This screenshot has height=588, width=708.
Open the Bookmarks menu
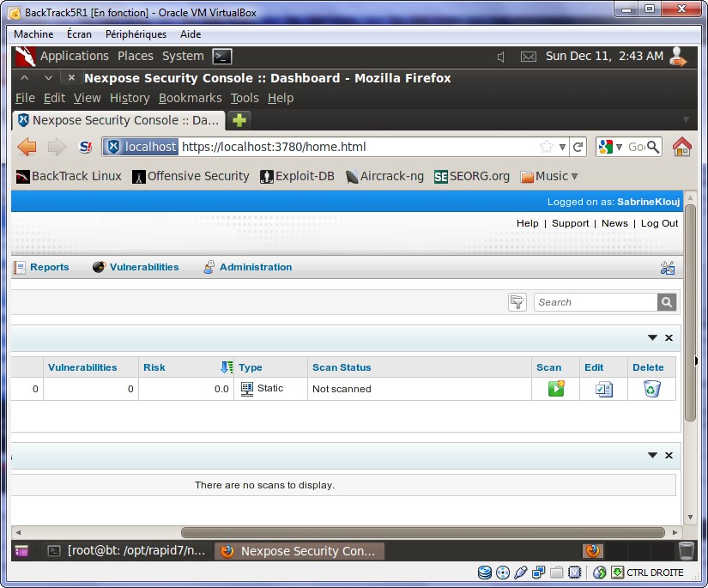(191, 98)
